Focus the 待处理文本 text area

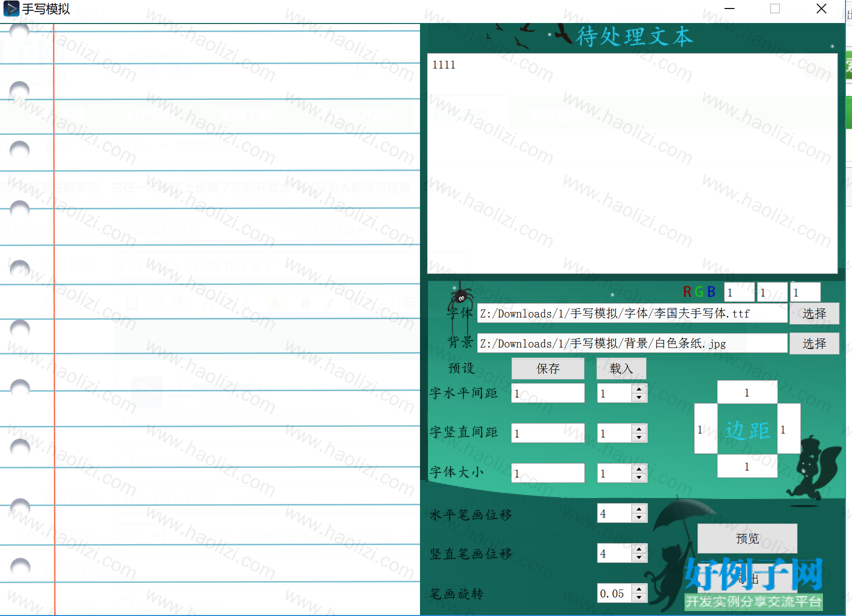[632, 163]
